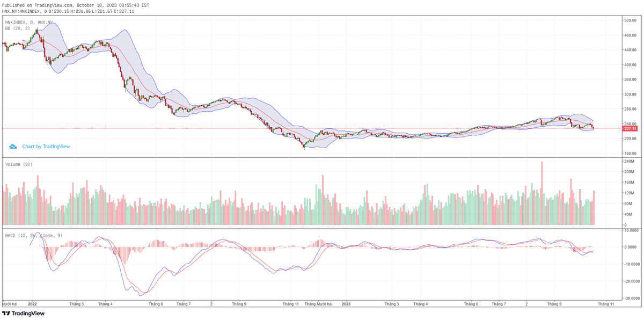Click the Tháng Mười hai time axis label
This screenshot has width=644, height=320.
click(319, 304)
